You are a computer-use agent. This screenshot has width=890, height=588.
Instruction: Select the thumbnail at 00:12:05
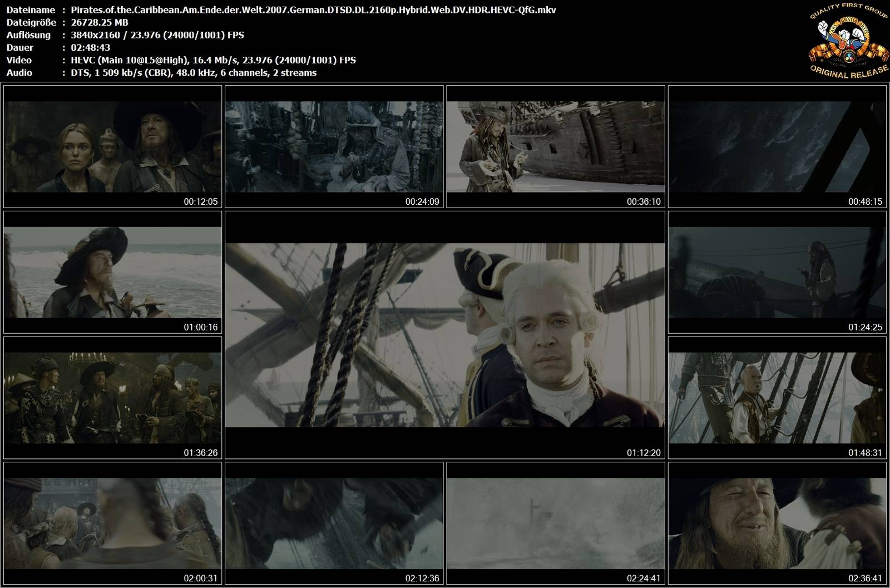pos(112,147)
